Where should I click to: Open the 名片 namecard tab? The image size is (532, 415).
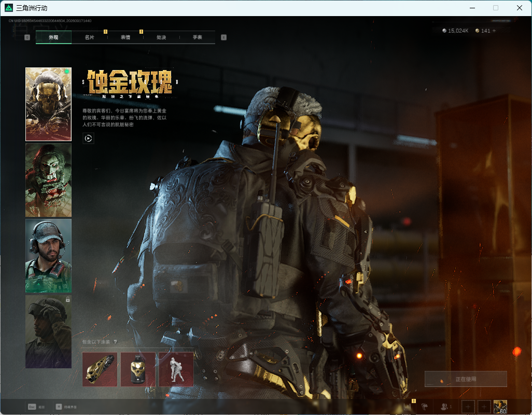click(x=90, y=37)
